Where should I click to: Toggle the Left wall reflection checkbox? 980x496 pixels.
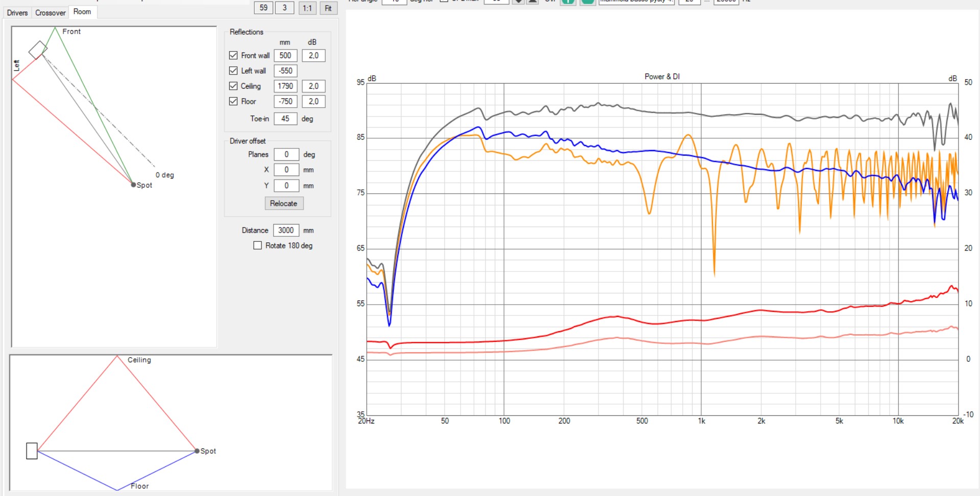pyautogui.click(x=233, y=70)
